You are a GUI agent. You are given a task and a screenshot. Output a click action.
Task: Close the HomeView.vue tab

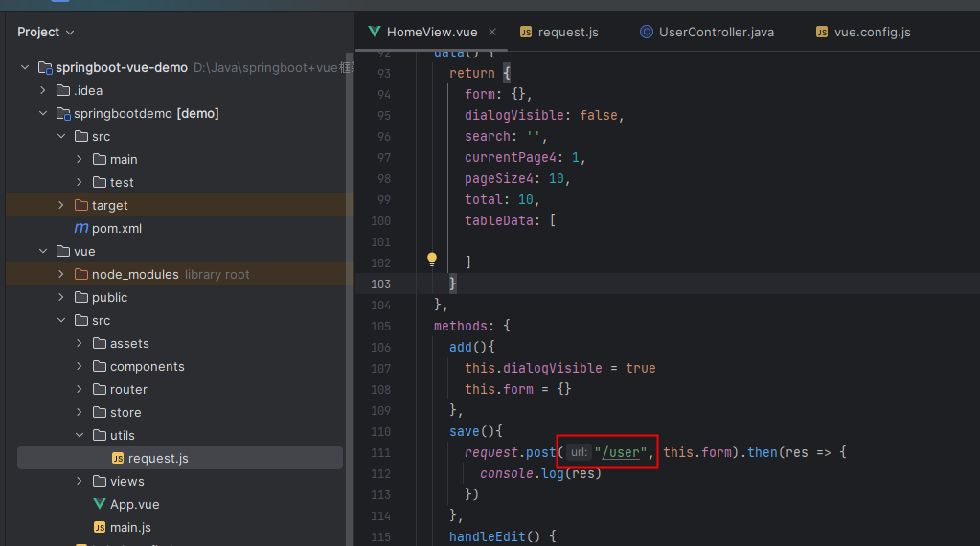tap(492, 32)
